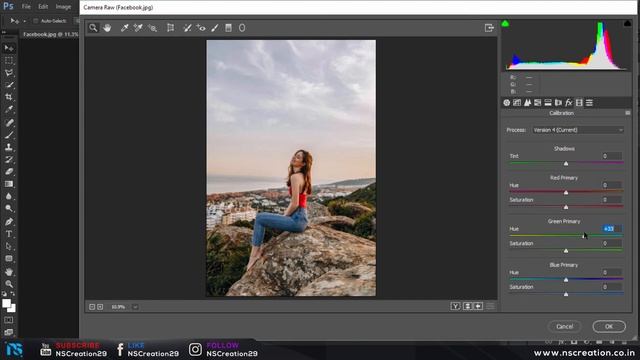Zoom out preview with minus button
The image size is (640, 360).
coord(92,307)
